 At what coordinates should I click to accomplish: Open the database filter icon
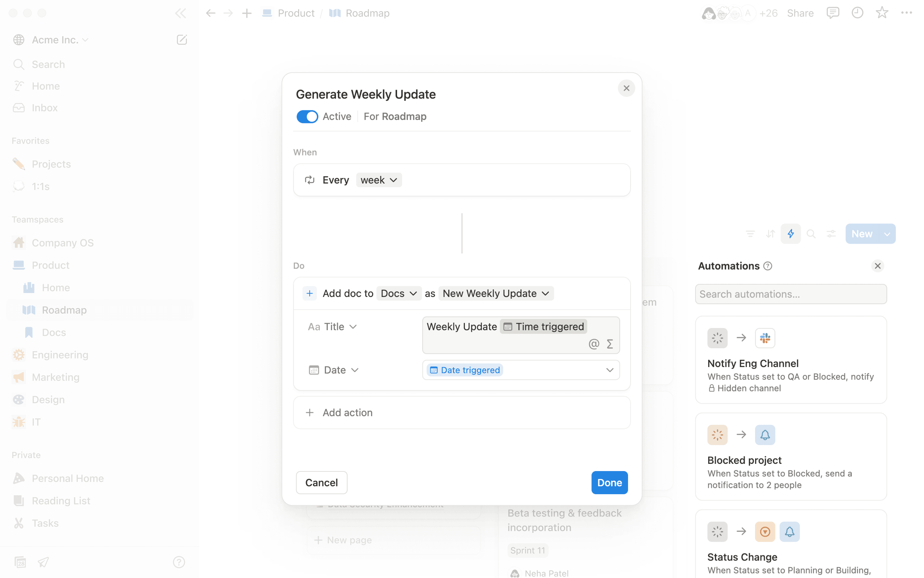[750, 234]
